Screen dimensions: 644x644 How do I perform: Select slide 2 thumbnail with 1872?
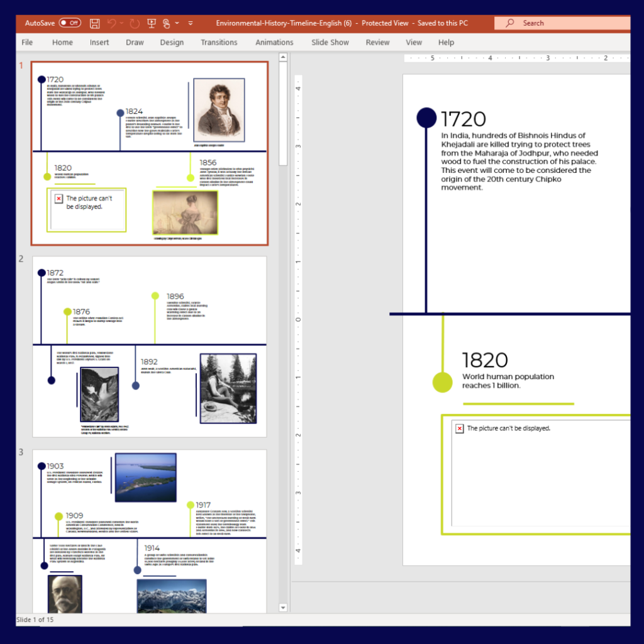click(150, 347)
